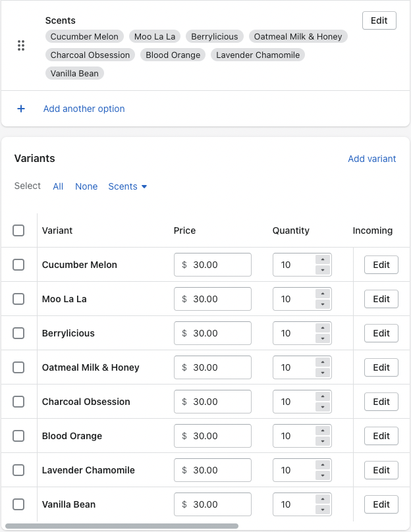The height and width of the screenshot is (532, 411).
Task: Select All variants
Action: [58, 186]
